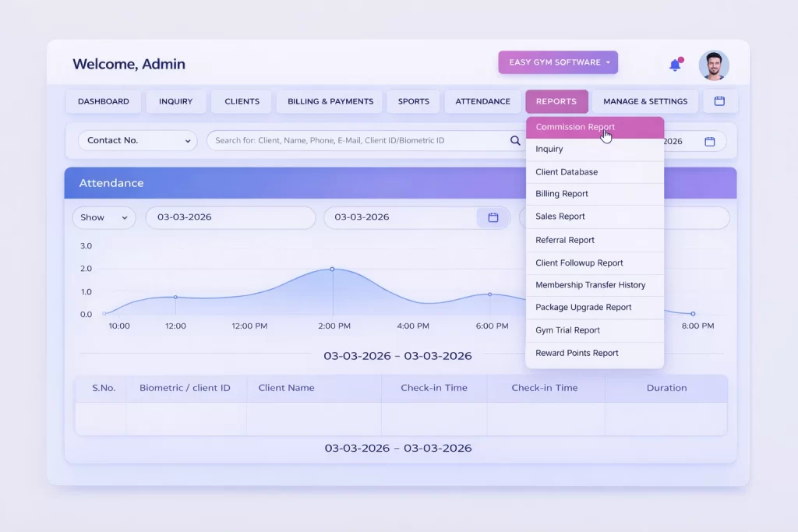This screenshot has height=532, width=798.
Task: Open the Contact No. dropdown
Action: 137,140
